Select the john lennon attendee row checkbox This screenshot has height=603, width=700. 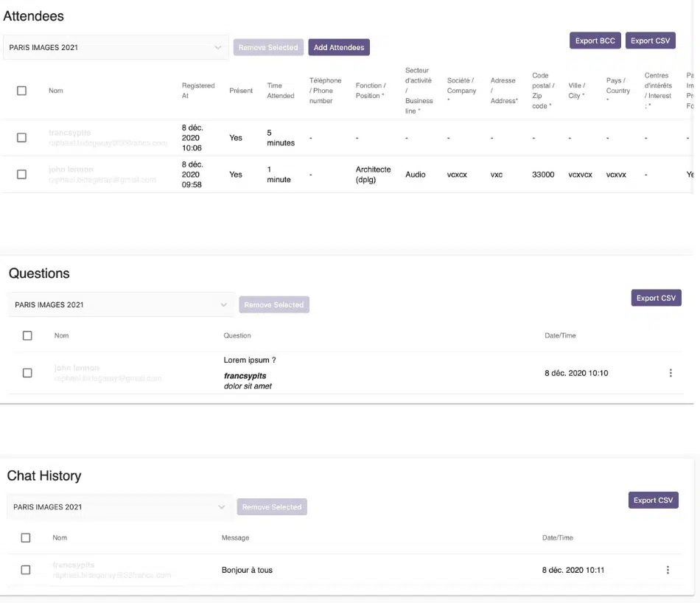21,174
